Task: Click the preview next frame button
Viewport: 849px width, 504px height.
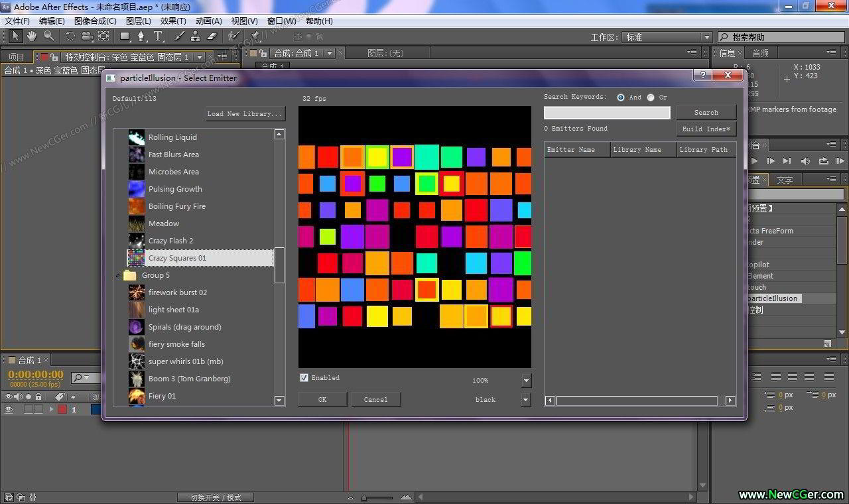Action: pyautogui.click(x=771, y=160)
